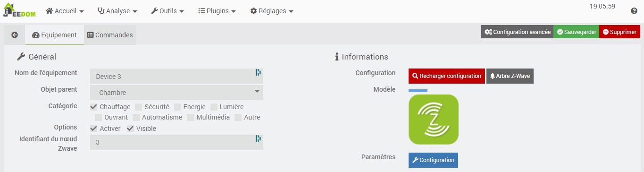Check the Lumière category
This screenshot has width=644, height=172.
pyautogui.click(x=214, y=107)
